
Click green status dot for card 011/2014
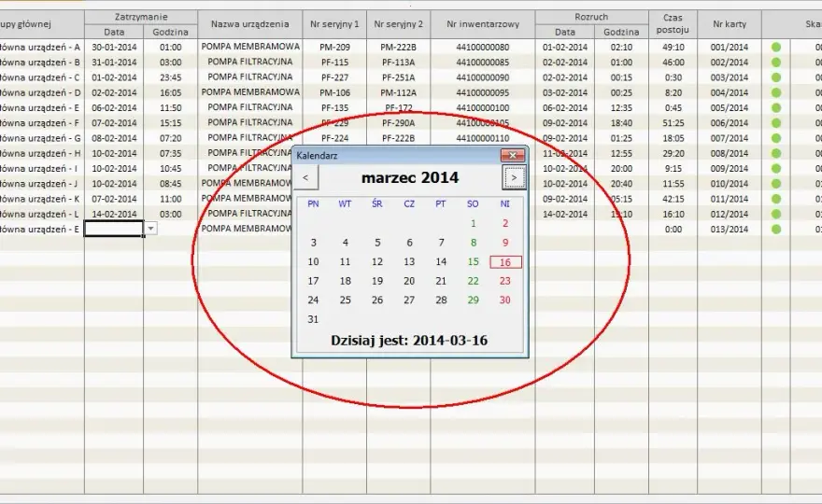(776, 199)
